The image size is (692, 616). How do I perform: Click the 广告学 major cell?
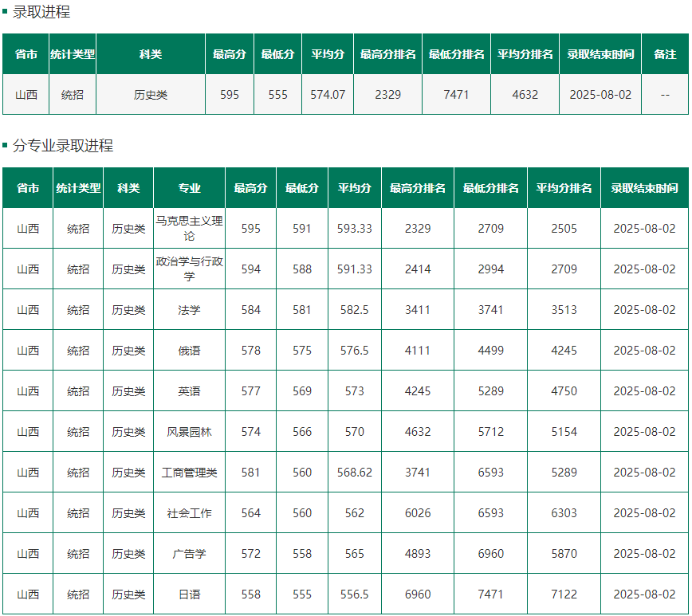click(x=189, y=554)
